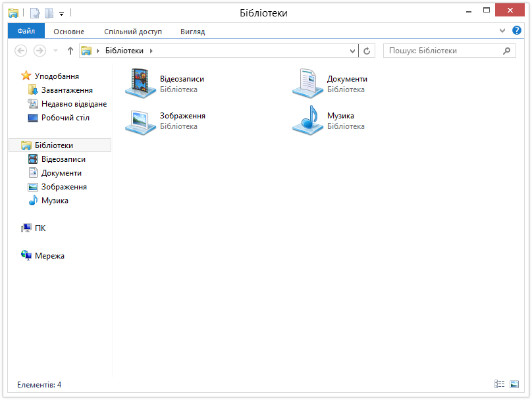Switch to the Основне ribbon tab
The image size is (532, 400).
coord(68,32)
